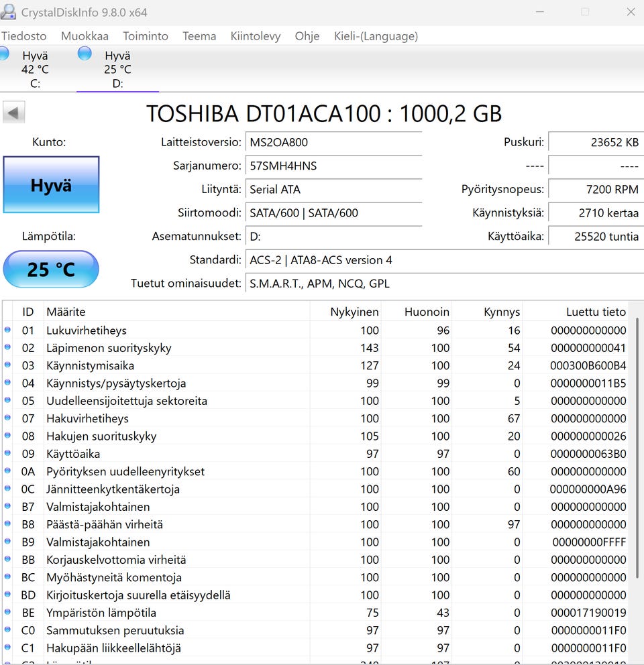Click the Luettu tieto column header

(x=596, y=312)
